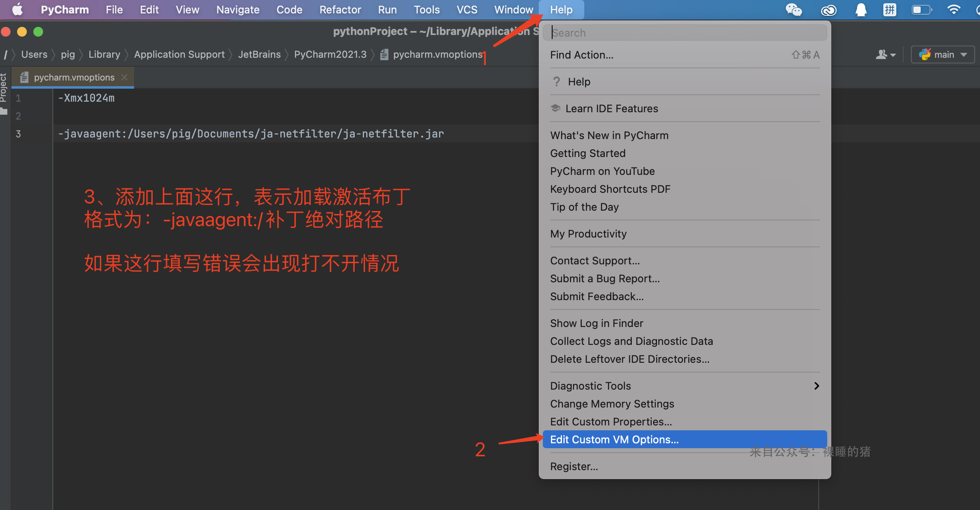Open Learn IDE Features option
Image resolution: width=980 pixels, height=510 pixels.
[x=612, y=108]
